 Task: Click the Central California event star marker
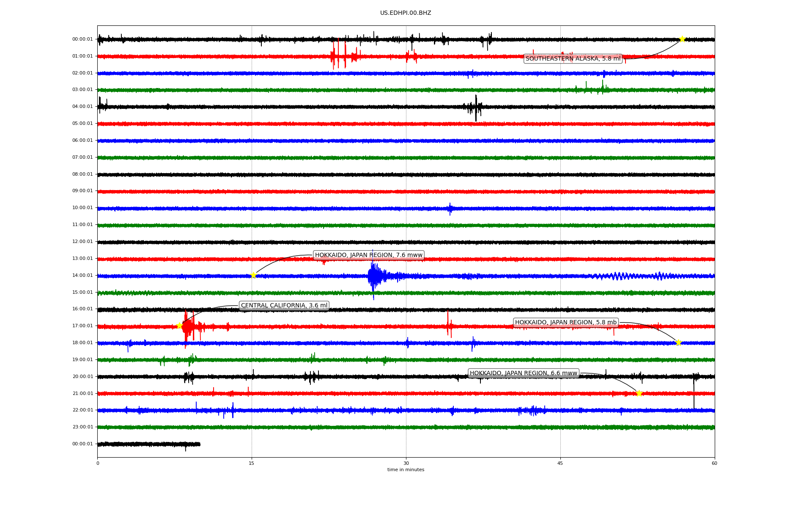pos(179,326)
